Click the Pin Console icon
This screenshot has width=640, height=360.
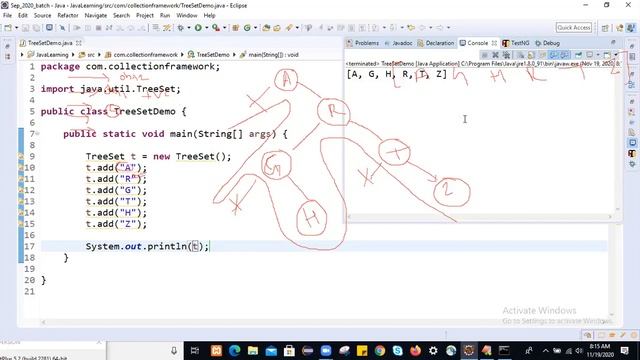point(578,55)
